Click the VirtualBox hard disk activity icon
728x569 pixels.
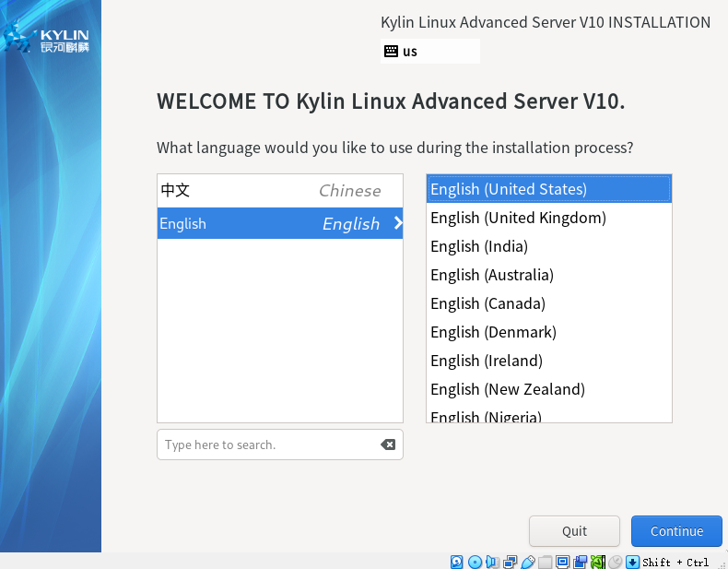point(456,562)
